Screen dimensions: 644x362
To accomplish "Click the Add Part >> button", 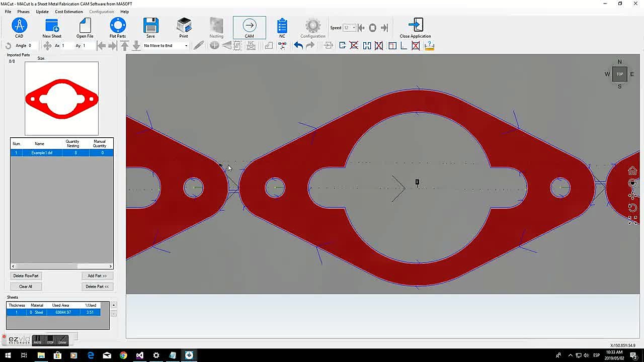I will (x=97, y=276).
